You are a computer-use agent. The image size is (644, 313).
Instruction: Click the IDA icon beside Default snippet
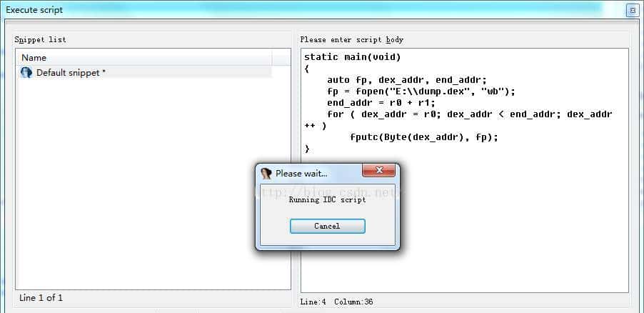pyautogui.click(x=26, y=72)
